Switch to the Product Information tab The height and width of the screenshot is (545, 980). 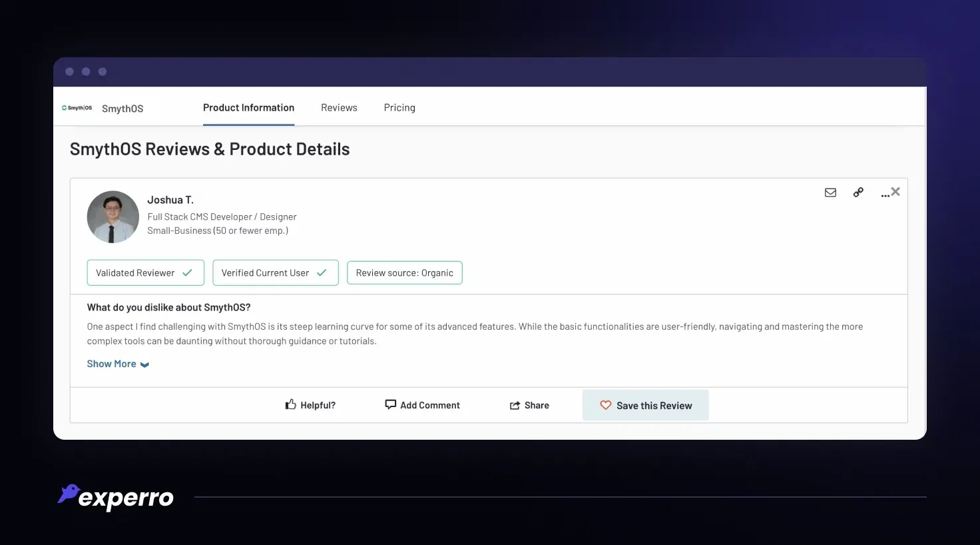(x=248, y=107)
